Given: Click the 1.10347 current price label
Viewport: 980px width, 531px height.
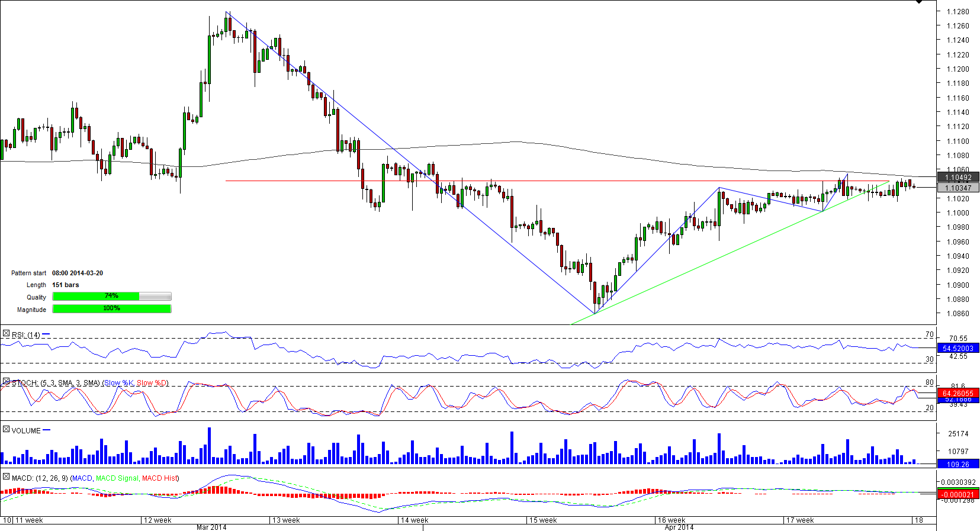Looking at the screenshot, I should tap(958, 188).
